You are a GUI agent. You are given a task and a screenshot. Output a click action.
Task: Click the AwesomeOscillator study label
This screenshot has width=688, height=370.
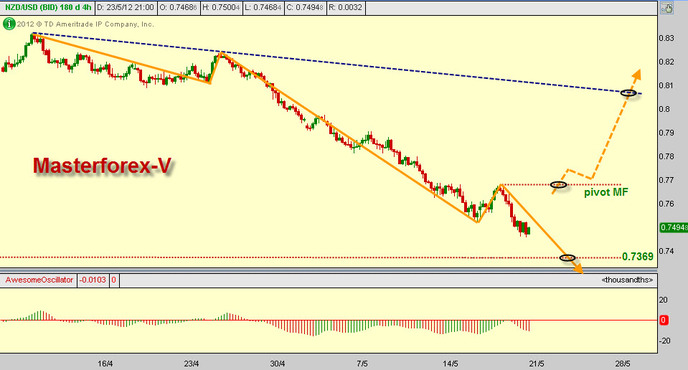[x=39, y=280]
